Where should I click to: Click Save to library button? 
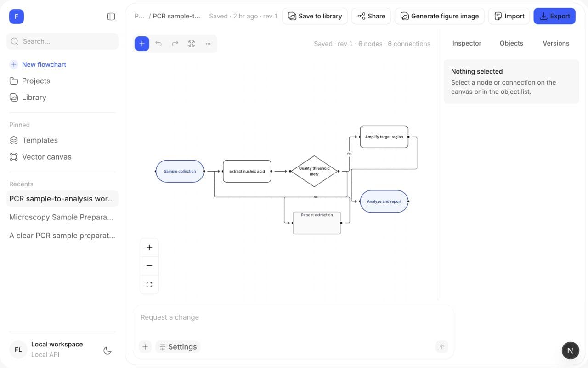pos(315,16)
